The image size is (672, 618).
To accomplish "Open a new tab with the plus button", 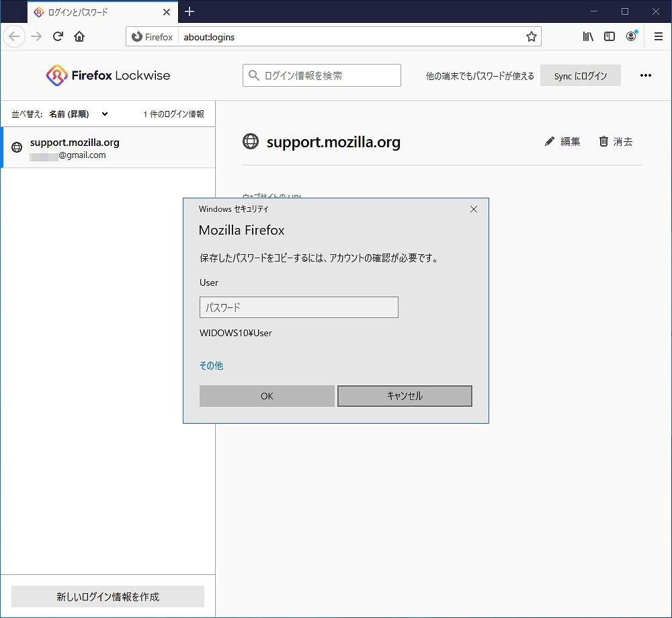I will [190, 11].
